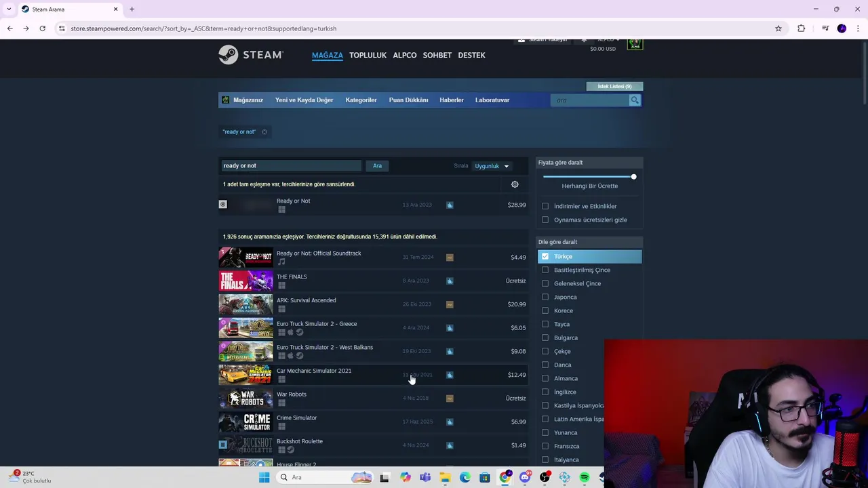Viewport: 868px width, 488px height.
Task: Check Korece language filter
Action: click(545, 310)
